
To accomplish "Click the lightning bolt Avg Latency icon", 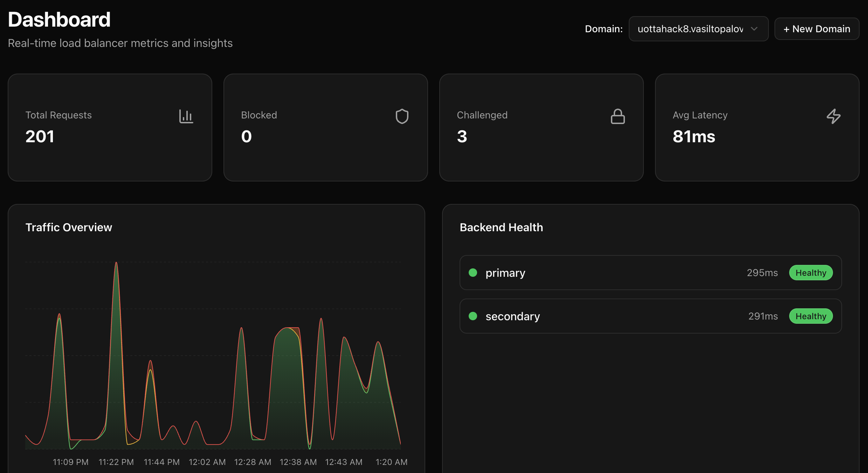I will (833, 116).
